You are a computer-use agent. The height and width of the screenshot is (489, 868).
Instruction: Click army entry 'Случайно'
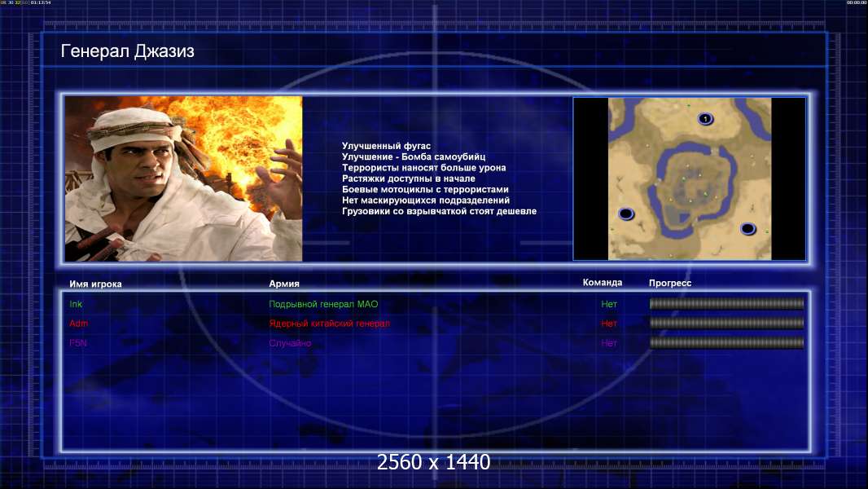click(290, 343)
